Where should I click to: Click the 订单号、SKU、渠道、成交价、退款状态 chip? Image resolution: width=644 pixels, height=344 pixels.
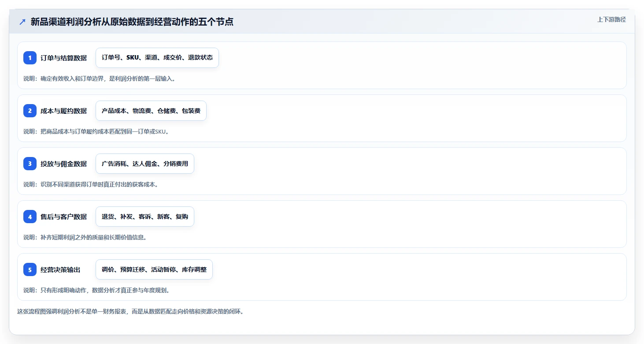[157, 58]
